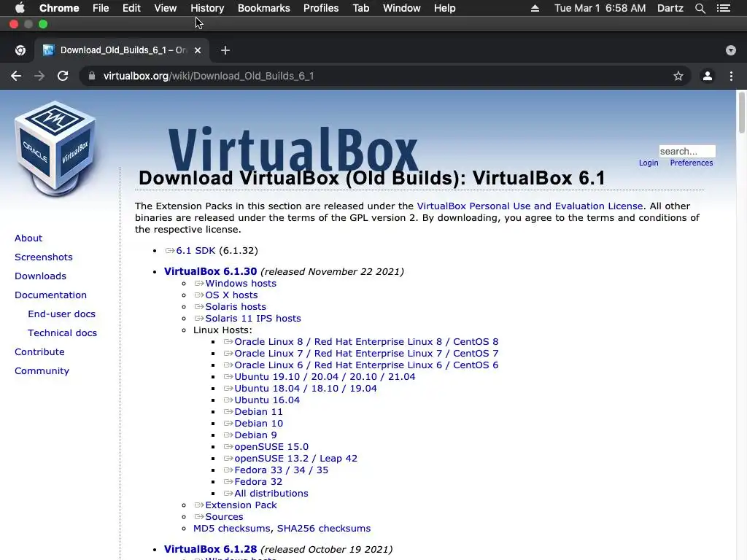Open the About sidebar link

28,238
